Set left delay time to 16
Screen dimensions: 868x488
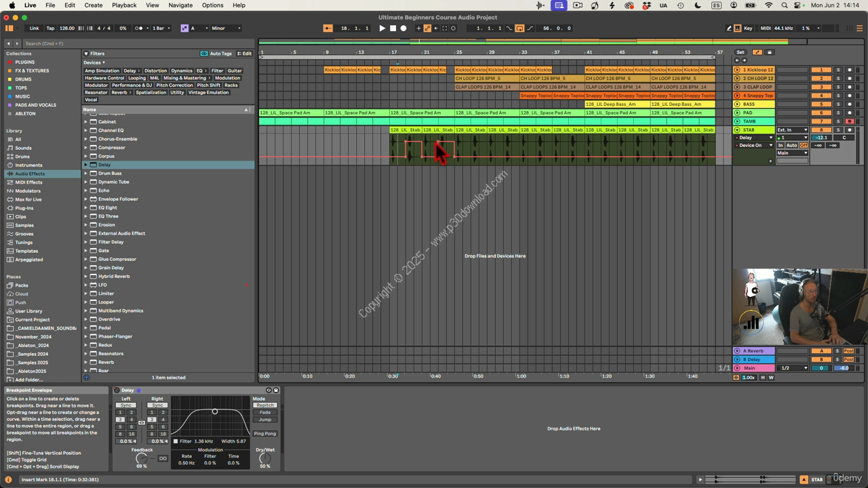(132, 434)
